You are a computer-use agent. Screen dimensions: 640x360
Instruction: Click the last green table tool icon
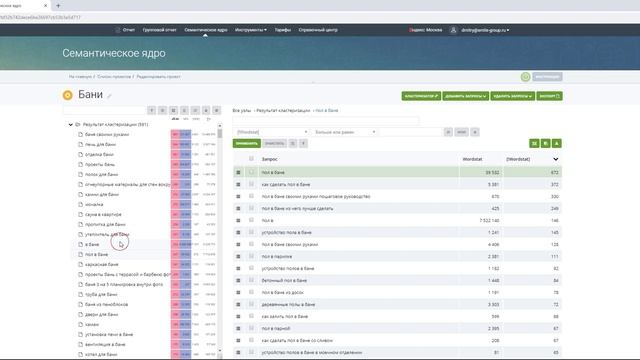coord(557,143)
